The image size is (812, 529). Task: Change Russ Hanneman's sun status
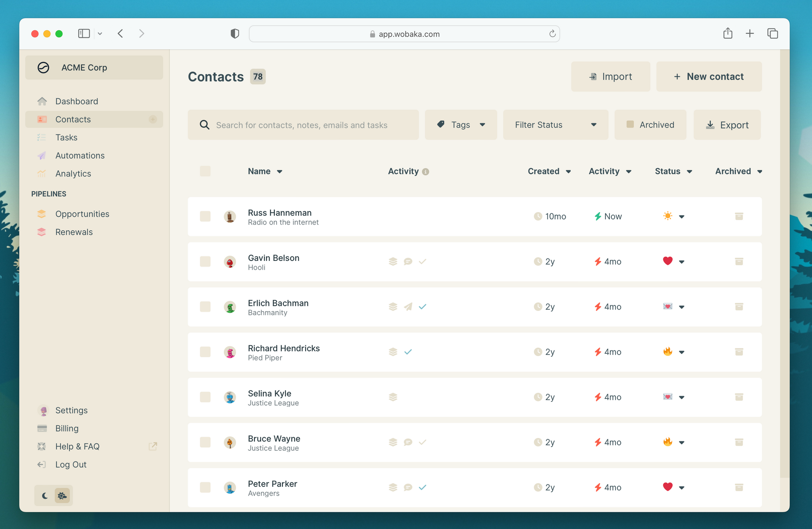click(x=674, y=216)
